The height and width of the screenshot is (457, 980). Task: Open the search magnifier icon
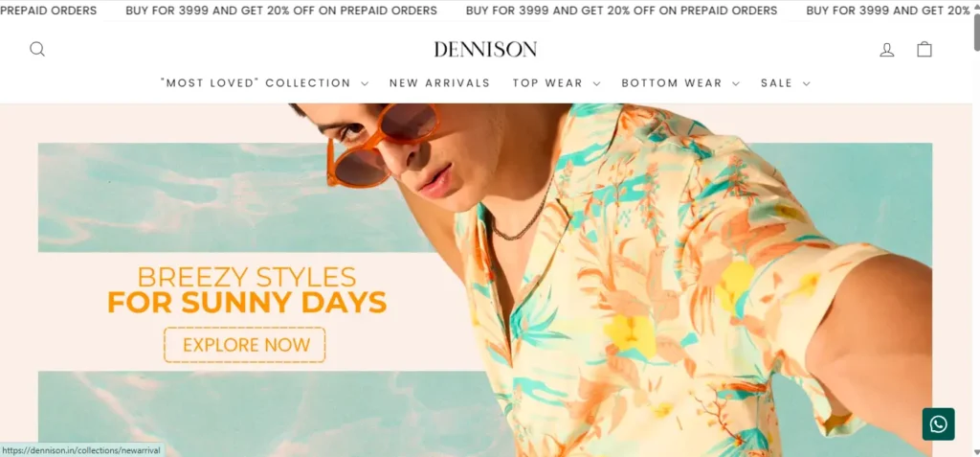(x=37, y=49)
